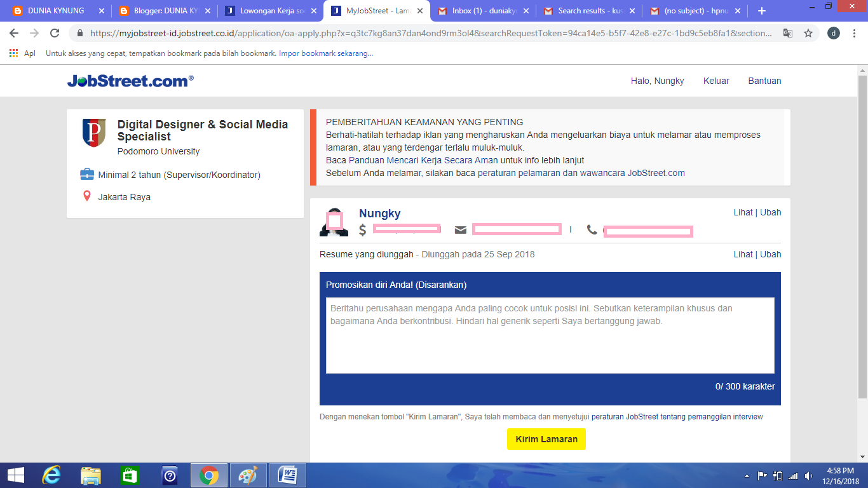Screen dimensions: 868x488
Task: Click the envelope email icon
Action: [x=461, y=230]
